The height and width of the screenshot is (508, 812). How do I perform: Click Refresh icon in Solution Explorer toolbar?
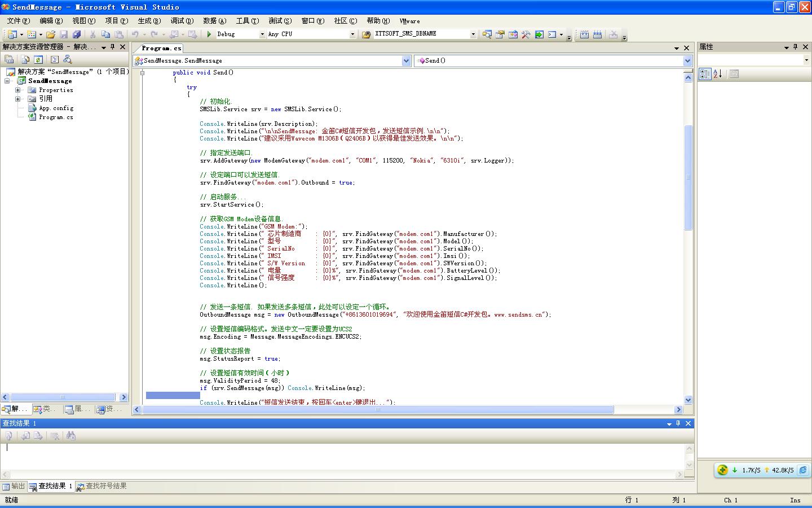pos(38,59)
